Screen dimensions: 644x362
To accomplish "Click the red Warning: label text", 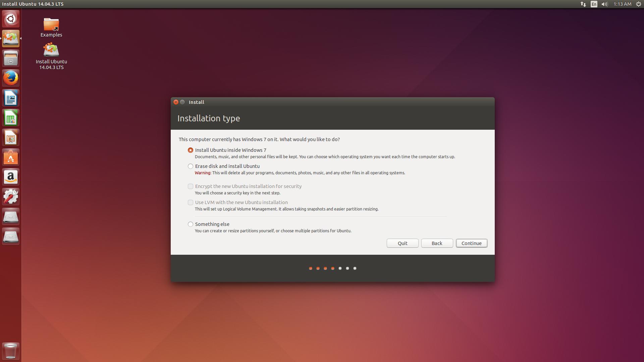I will (x=203, y=173).
